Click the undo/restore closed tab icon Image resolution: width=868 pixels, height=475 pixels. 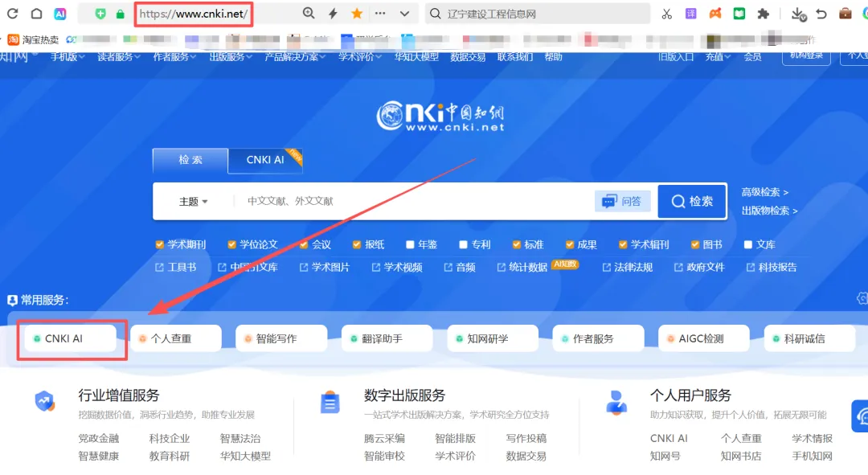[x=821, y=14]
